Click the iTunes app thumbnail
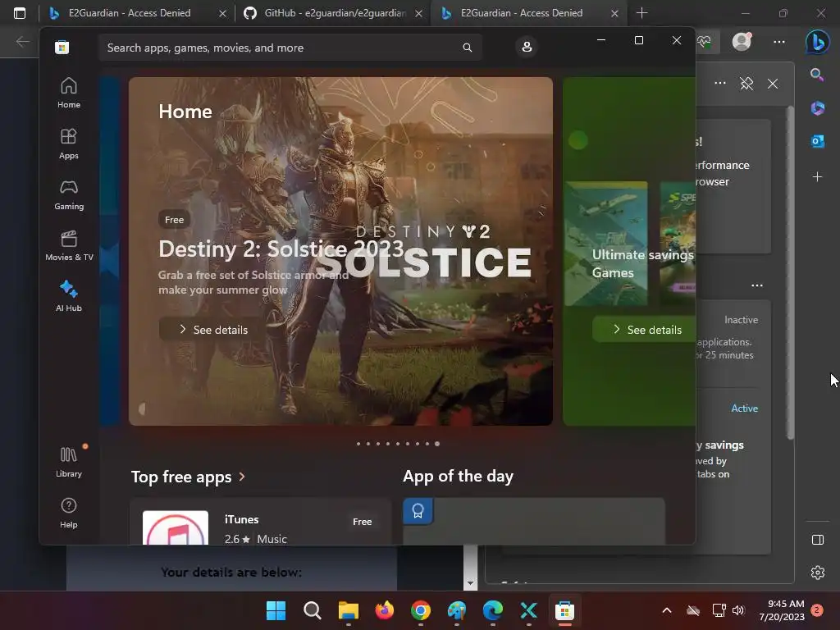 [x=176, y=527]
